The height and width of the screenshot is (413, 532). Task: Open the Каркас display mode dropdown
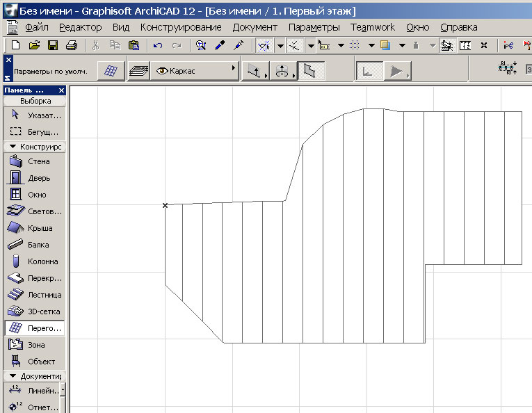[195, 70]
